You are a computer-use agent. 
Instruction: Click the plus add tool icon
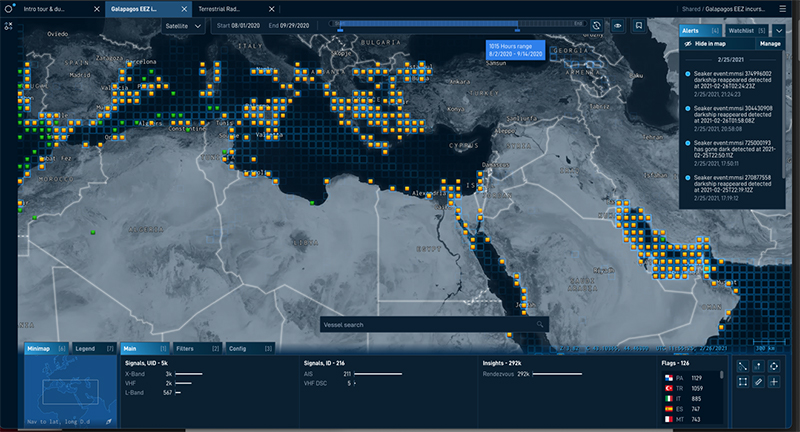773,382
